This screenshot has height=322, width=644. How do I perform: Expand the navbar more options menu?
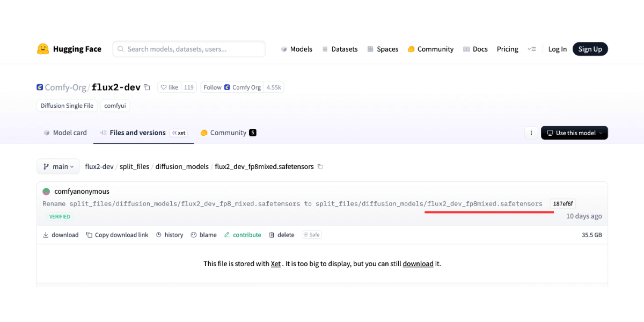(531, 49)
